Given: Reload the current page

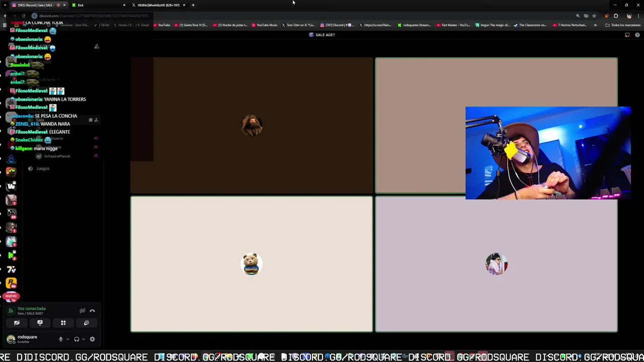Looking at the screenshot, I should pyautogui.click(x=23, y=16).
